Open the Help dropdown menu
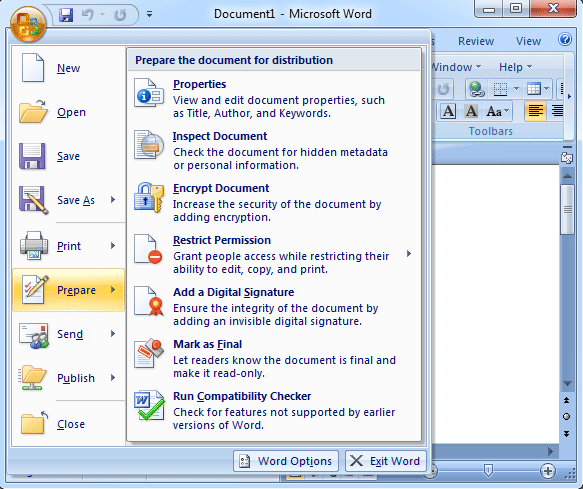Viewport: 583px width, 489px height. click(x=515, y=67)
